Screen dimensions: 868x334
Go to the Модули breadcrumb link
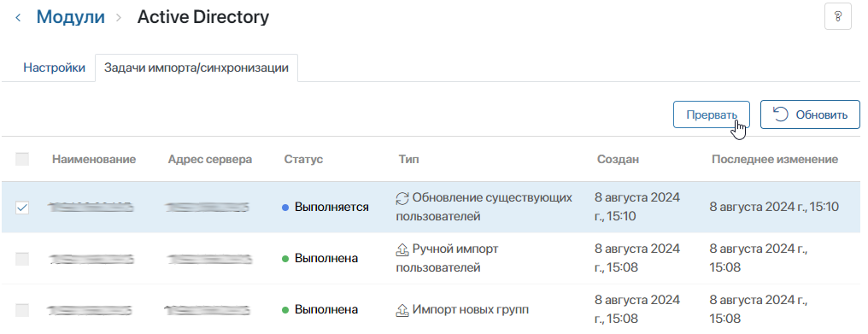point(70,17)
